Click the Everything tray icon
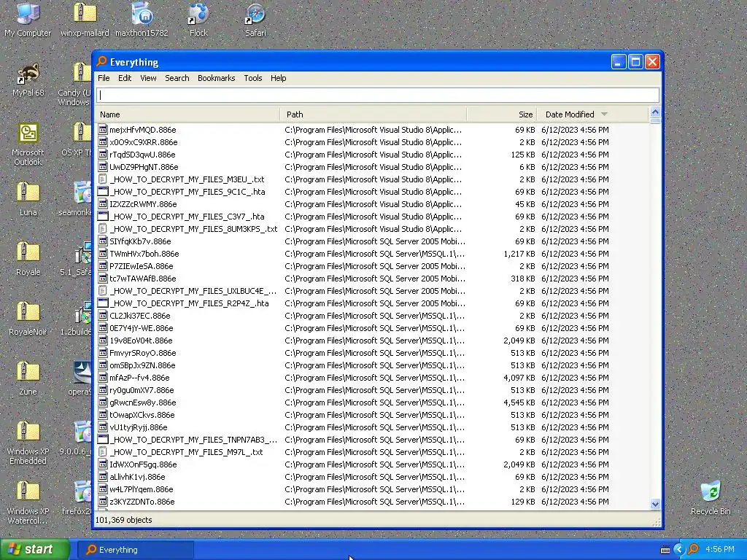Image resolution: width=747 pixels, height=560 pixels. point(693,550)
